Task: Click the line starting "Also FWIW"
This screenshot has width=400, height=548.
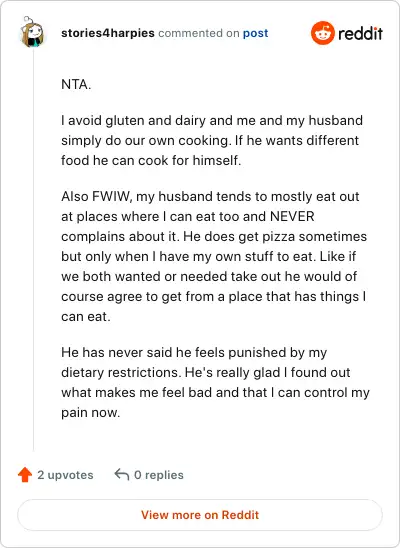Action: (x=210, y=196)
